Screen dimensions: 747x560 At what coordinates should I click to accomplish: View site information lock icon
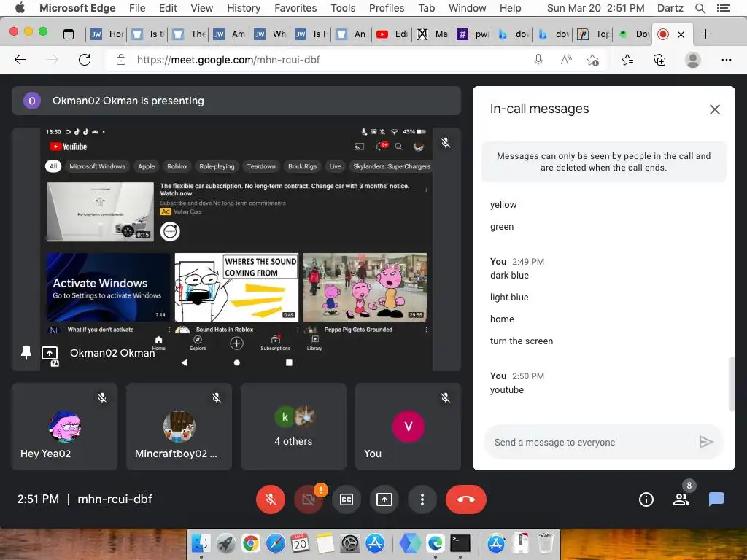(x=121, y=60)
